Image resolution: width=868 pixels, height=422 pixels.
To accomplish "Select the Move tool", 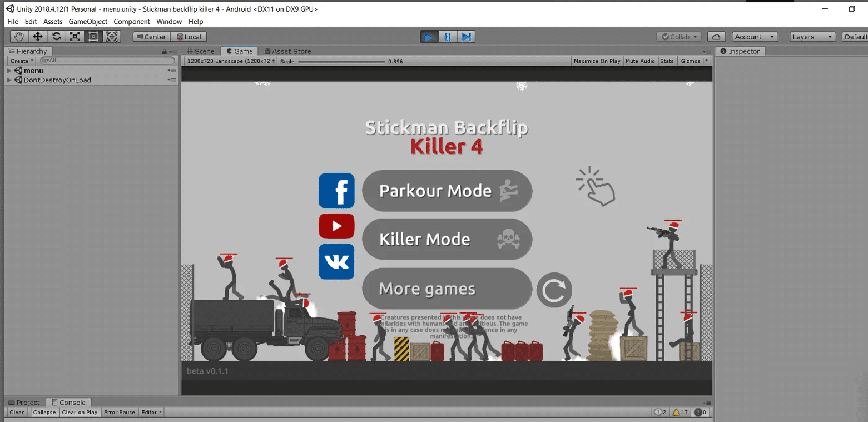I will tap(37, 36).
